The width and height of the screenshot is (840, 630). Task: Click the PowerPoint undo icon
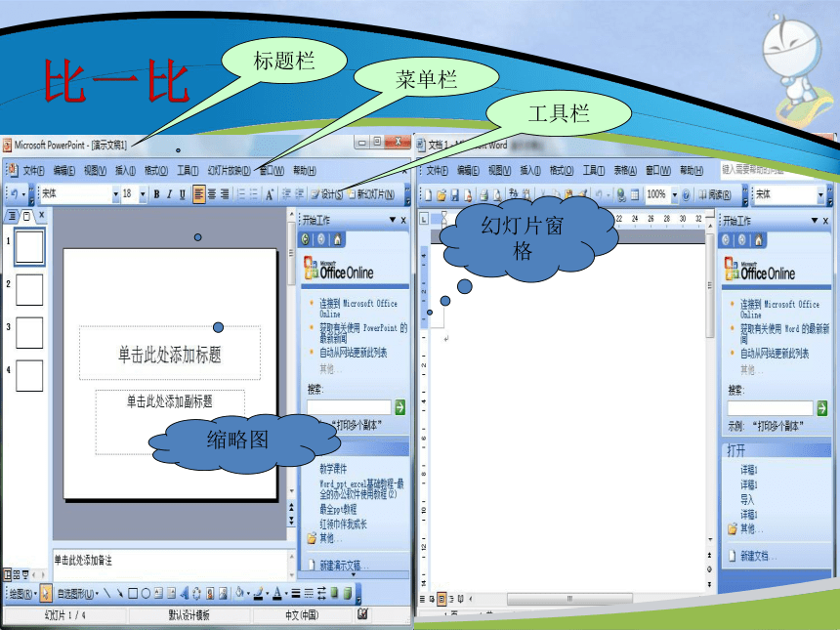pyautogui.click(x=14, y=194)
